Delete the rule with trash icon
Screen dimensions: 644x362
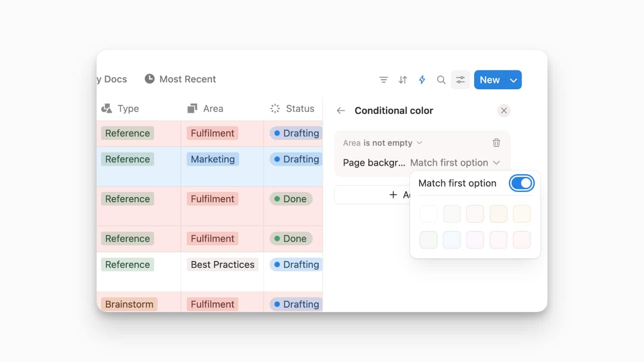pyautogui.click(x=496, y=143)
